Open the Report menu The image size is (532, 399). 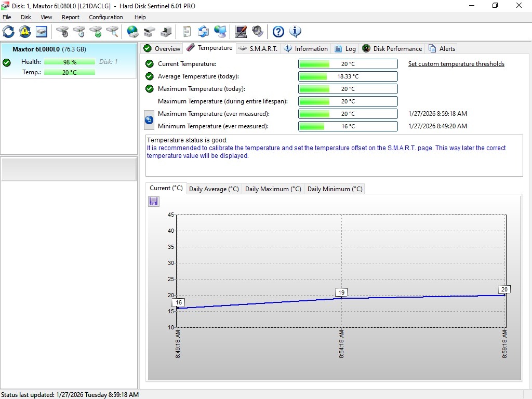71,17
